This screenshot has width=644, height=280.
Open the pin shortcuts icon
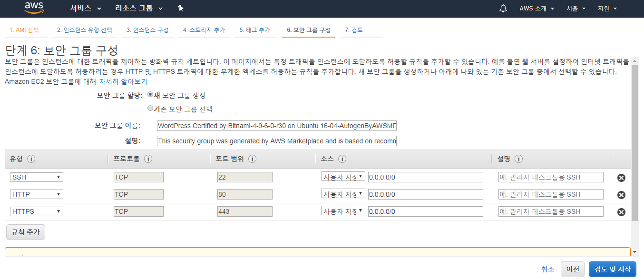(180, 8)
